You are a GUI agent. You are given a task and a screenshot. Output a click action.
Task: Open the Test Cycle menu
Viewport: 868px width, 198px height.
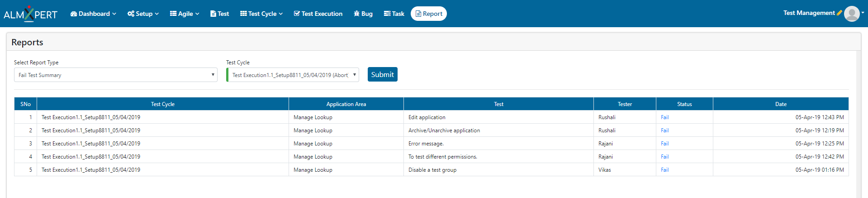coord(261,14)
